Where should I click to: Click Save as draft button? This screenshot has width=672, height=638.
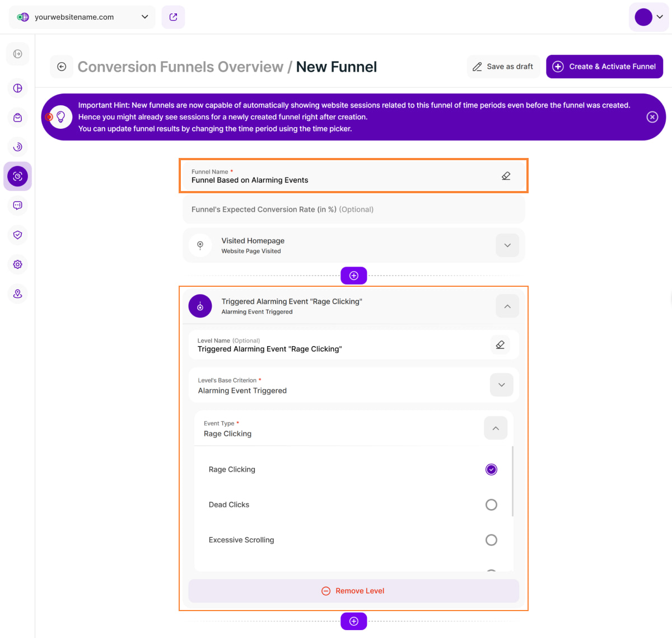pos(503,67)
